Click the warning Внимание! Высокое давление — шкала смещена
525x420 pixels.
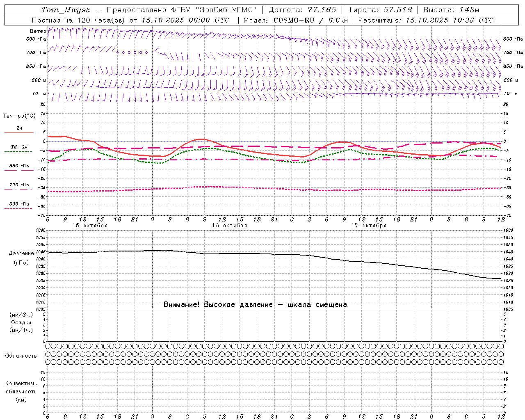click(256, 305)
